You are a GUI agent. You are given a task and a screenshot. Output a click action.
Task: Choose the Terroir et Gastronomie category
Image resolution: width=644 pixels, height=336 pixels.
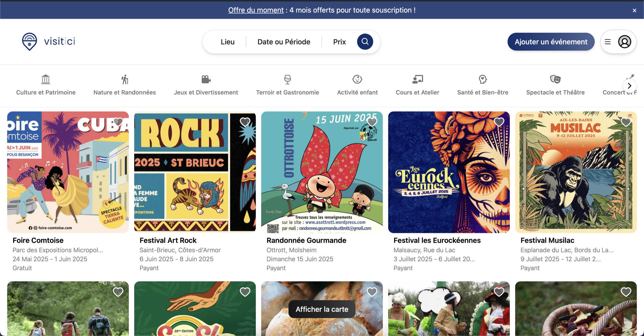click(287, 85)
